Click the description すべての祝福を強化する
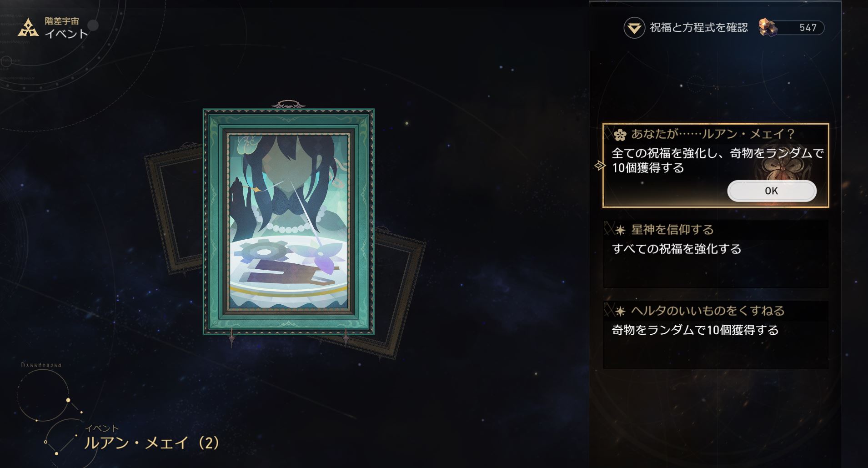868x468 pixels. click(677, 249)
